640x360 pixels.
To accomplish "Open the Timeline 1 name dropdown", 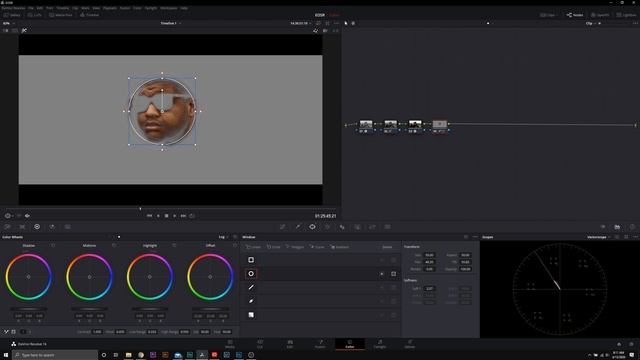I will 171,23.
